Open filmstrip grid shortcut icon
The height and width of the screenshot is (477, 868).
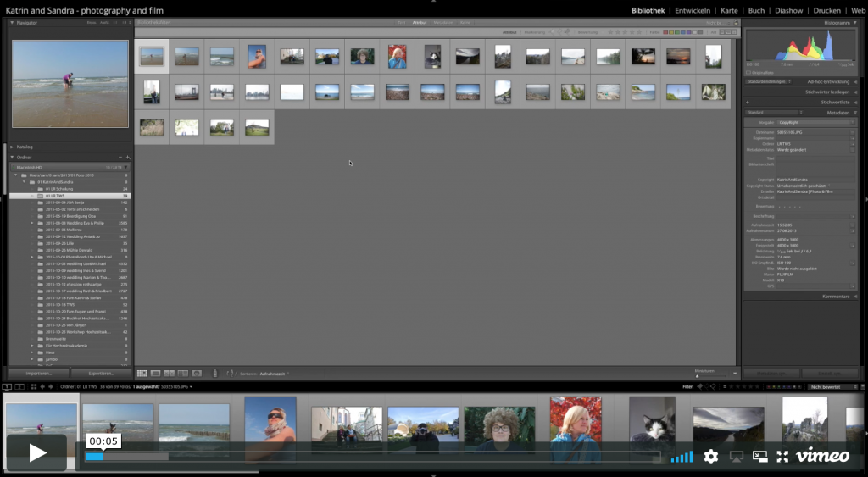(34, 387)
